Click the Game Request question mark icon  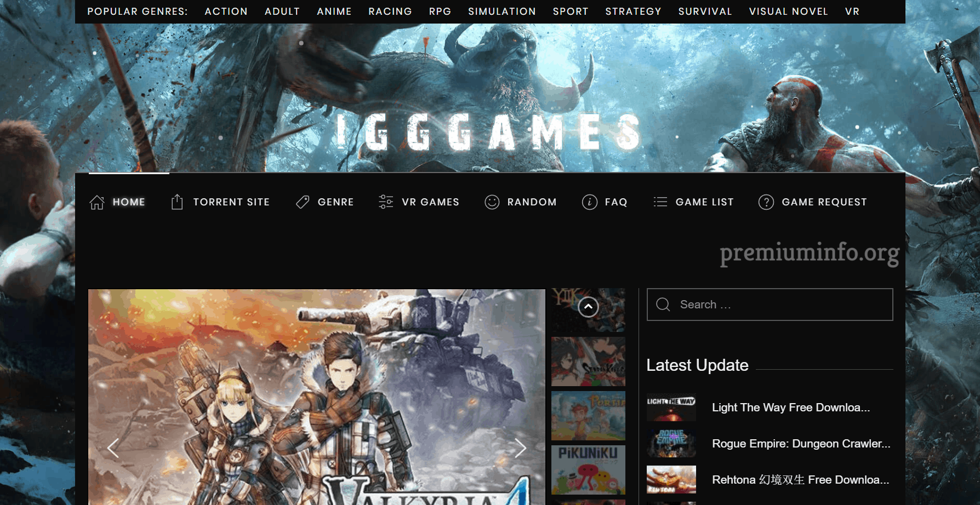click(766, 202)
